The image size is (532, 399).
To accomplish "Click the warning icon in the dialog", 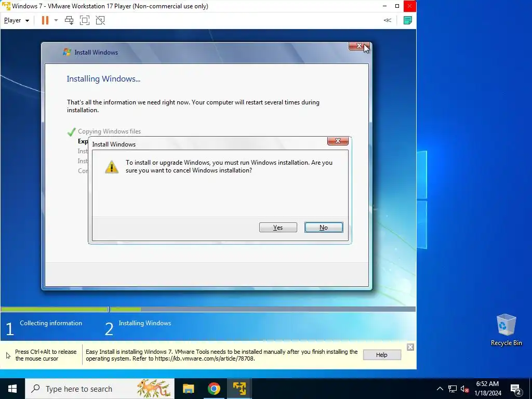I will coord(112,167).
